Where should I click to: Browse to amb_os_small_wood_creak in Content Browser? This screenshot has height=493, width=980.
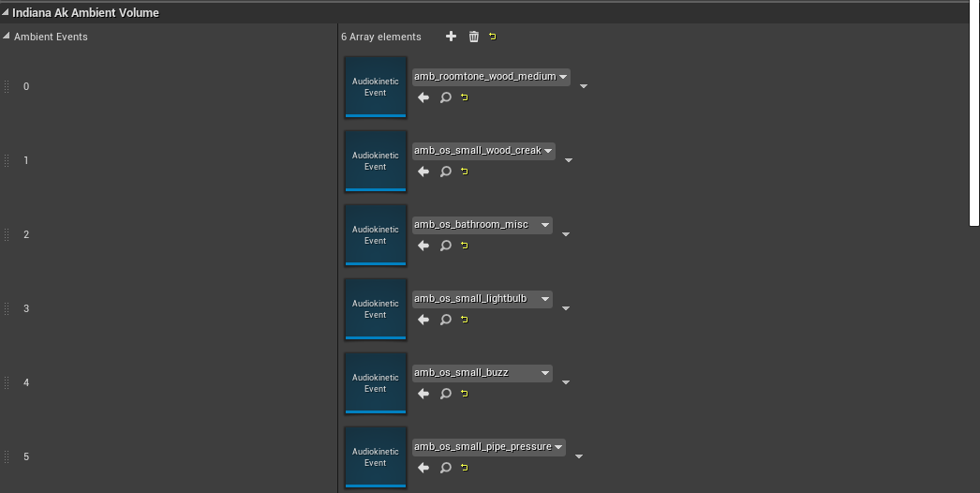pyautogui.click(x=446, y=172)
